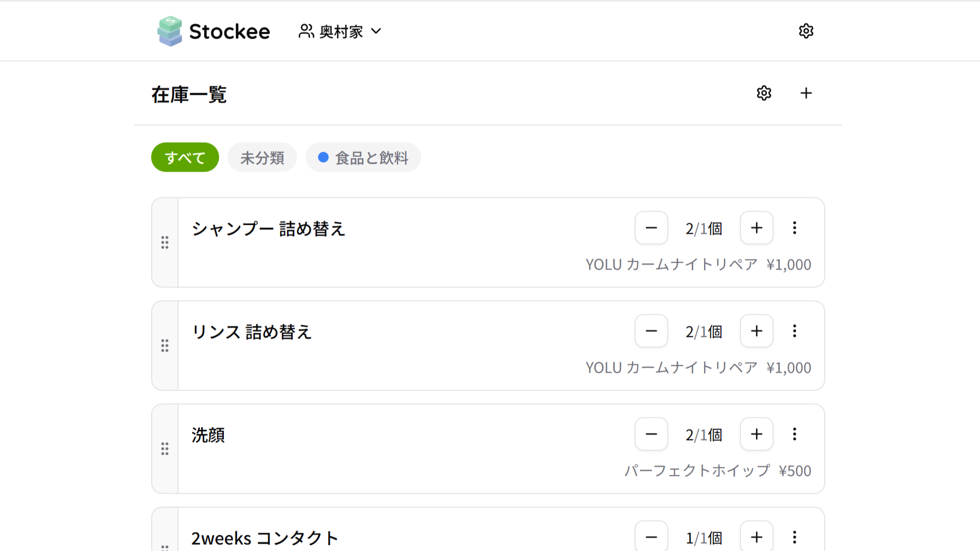This screenshot has width=980, height=551.
Task: Increase 2weeks コンタクト quantity
Action: pos(756,537)
